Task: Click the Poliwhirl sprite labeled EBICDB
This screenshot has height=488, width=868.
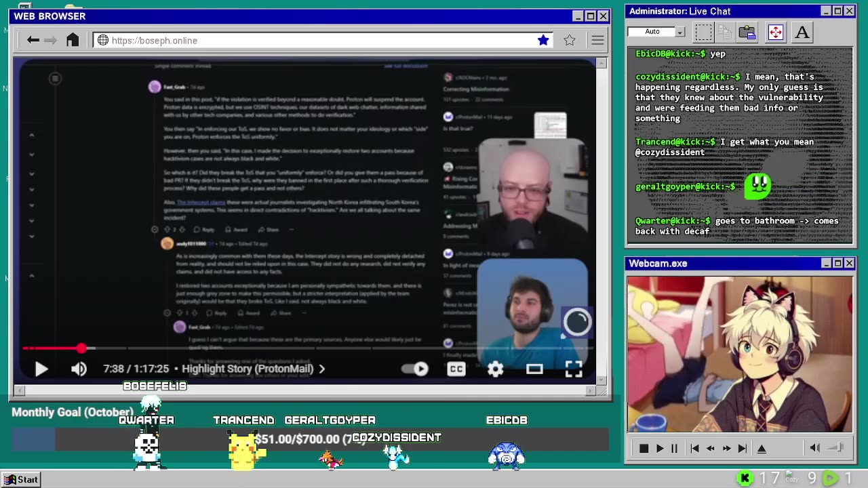Action: pos(507,456)
